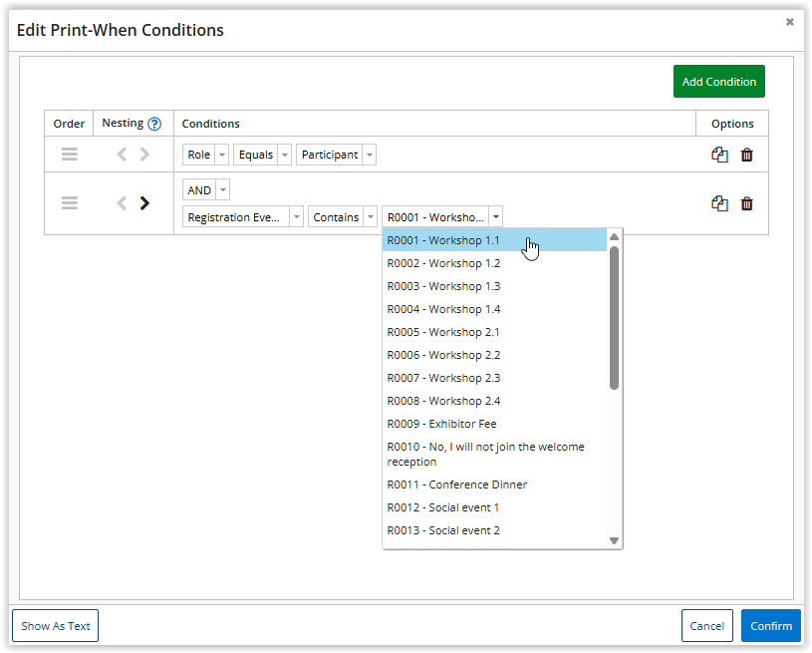This screenshot has height=653, width=812.
Task: Increase nesting of the second condition row
Action: point(144,203)
